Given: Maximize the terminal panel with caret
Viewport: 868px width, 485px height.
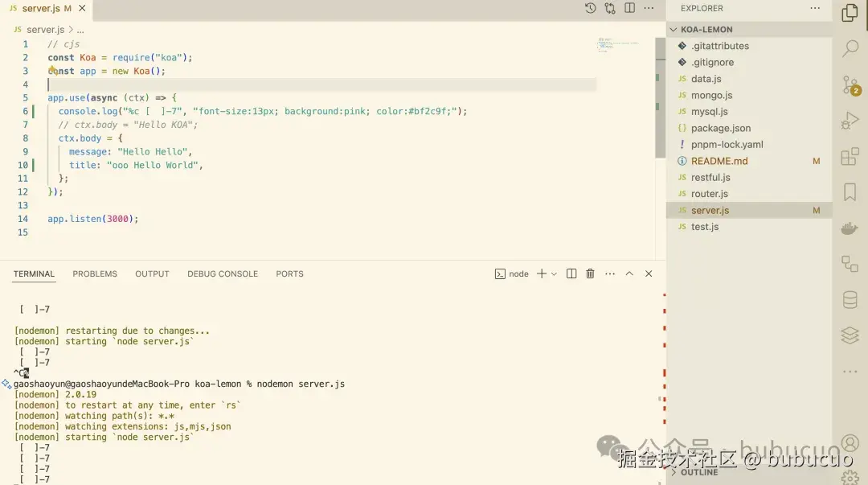Looking at the screenshot, I should (628, 273).
